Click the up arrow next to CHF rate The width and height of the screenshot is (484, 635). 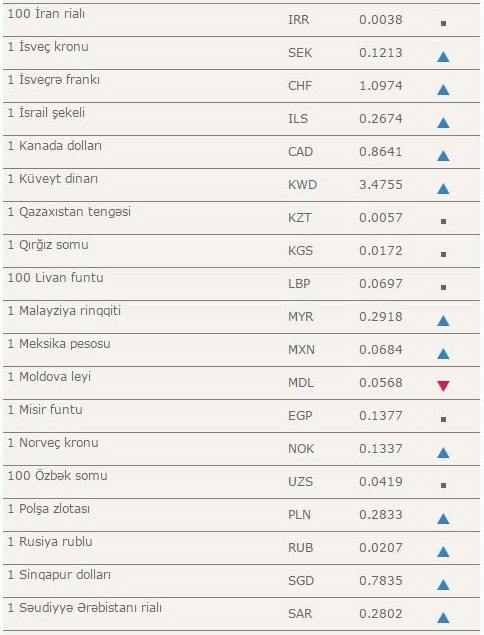pos(443,89)
